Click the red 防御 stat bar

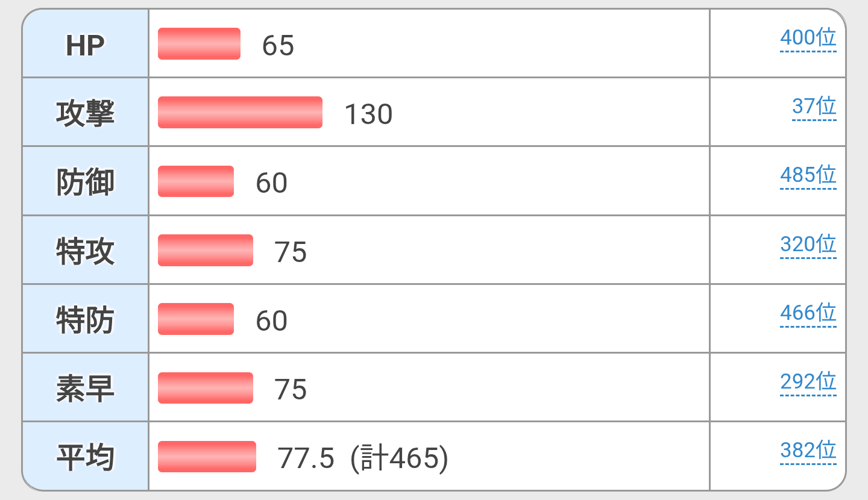(x=195, y=181)
